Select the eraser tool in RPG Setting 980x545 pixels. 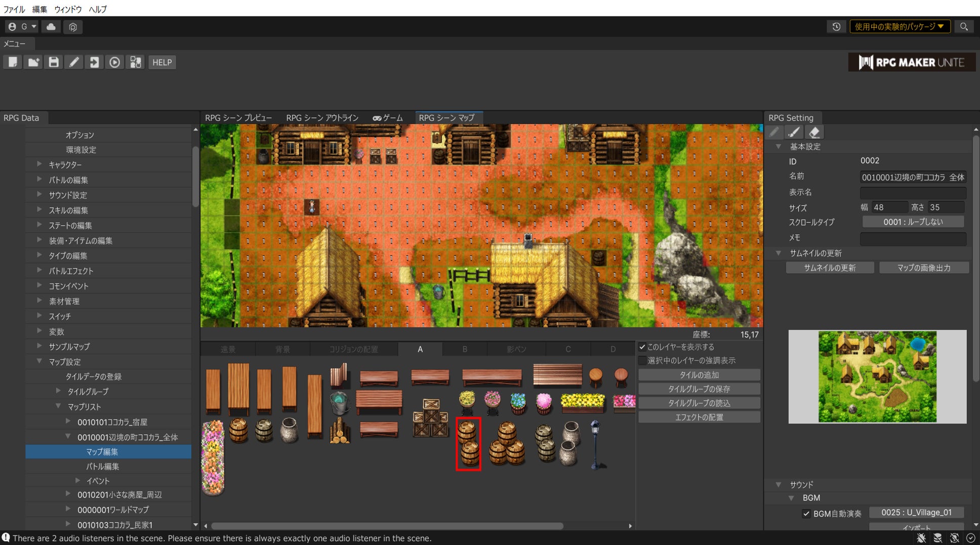tap(814, 132)
